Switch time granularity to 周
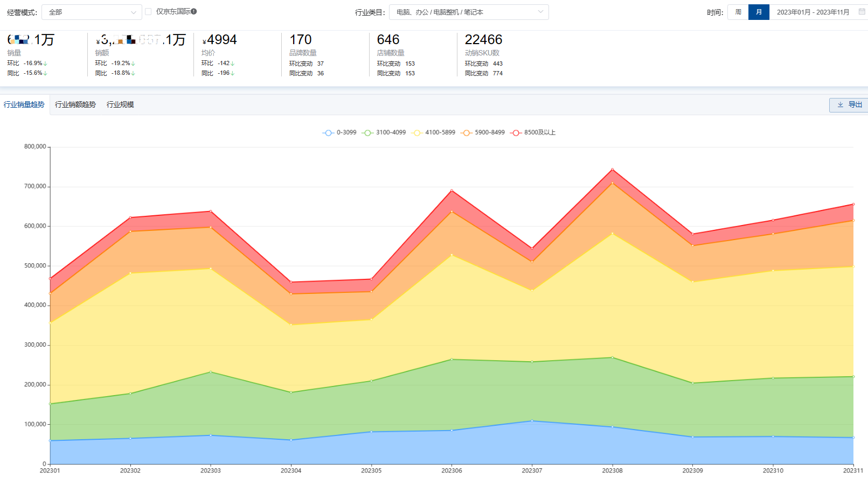This screenshot has height=478, width=868. [x=738, y=12]
